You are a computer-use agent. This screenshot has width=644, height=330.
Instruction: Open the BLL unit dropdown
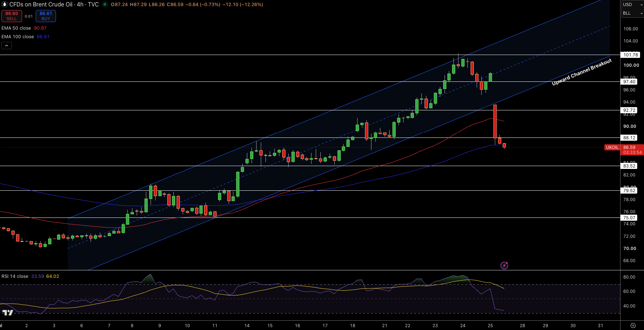click(632, 13)
